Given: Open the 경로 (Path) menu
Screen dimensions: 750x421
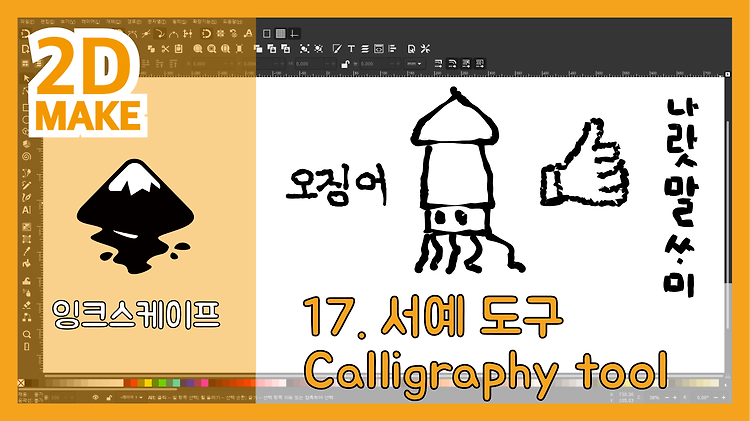Looking at the screenshot, I should coord(134,22).
